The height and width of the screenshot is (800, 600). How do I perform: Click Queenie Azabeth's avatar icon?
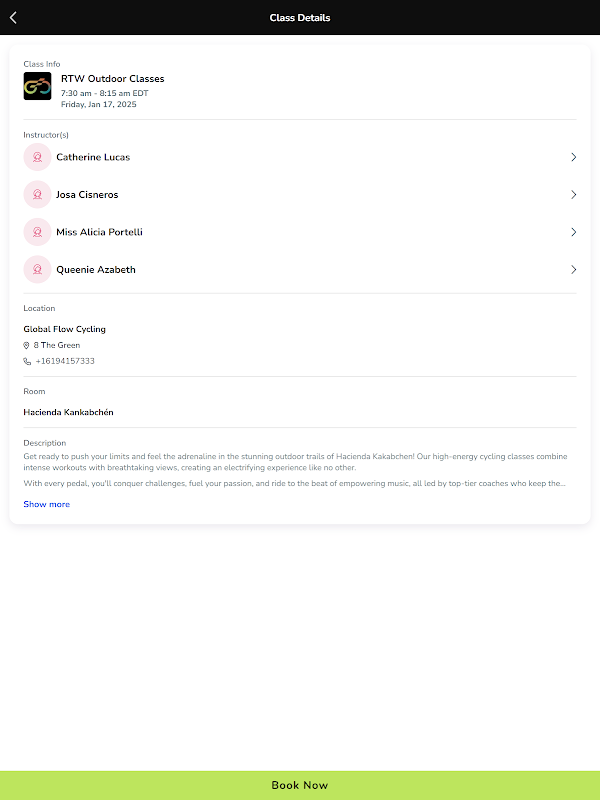tap(37, 270)
